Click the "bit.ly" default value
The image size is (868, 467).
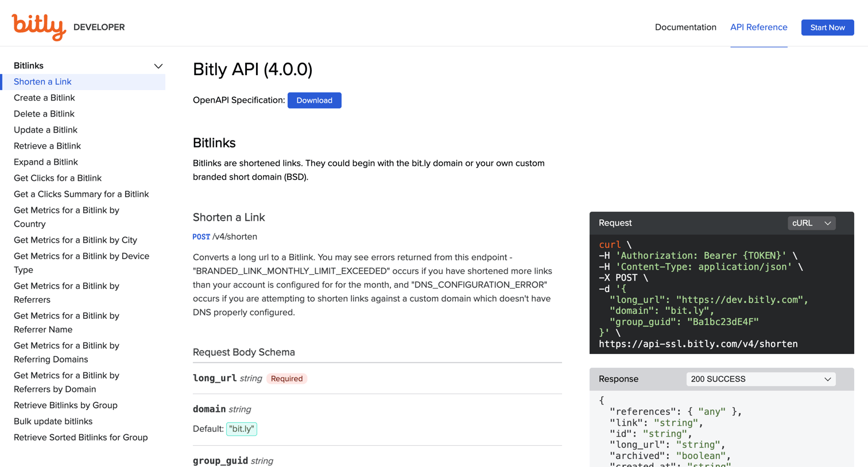pyautogui.click(x=242, y=429)
